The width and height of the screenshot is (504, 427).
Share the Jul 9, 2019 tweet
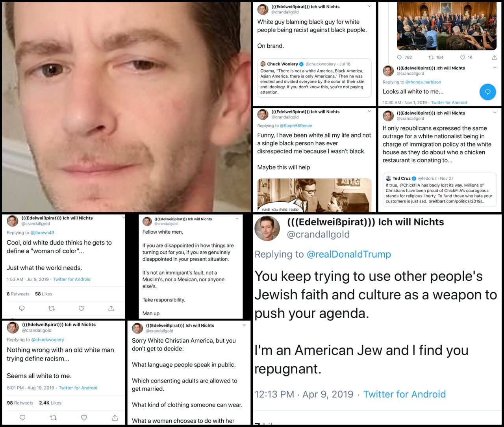[x=111, y=308]
